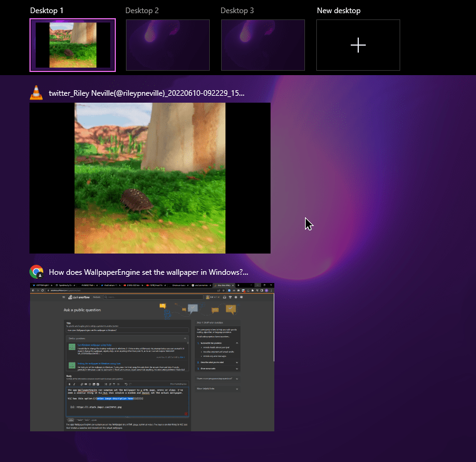This screenshot has width=476, height=462.
Task: Select the 'twitter_Riley Neville' window title
Action: pos(147,93)
